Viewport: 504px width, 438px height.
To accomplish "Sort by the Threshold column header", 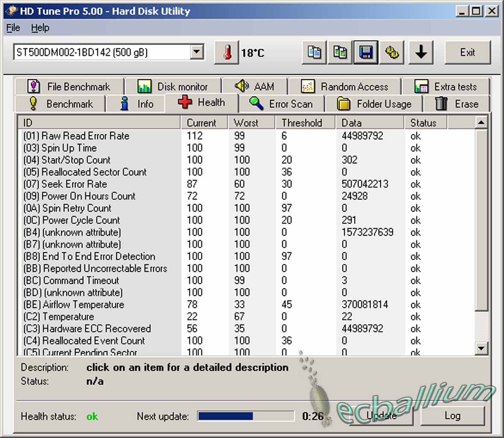I will pyautogui.click(x=301, y=123).
